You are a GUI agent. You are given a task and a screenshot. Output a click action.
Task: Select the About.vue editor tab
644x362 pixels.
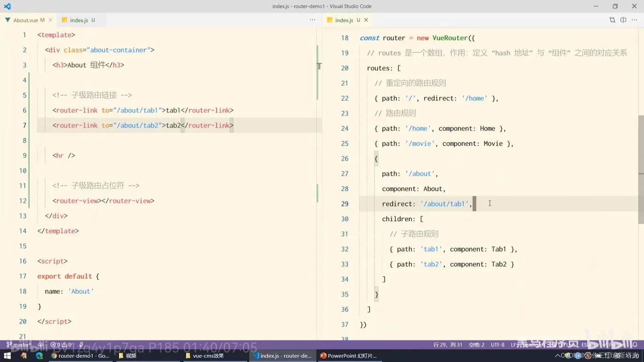(25, 20)
